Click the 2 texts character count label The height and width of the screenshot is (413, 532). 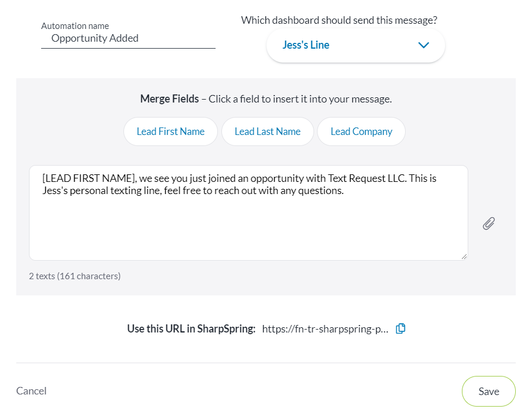pyautogui.click(x=75, y=276)
